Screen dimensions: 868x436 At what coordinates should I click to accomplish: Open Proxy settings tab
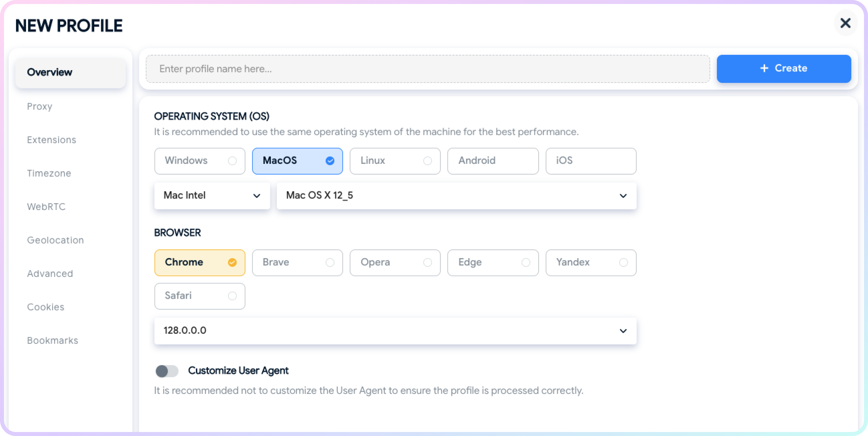[39, 106]
